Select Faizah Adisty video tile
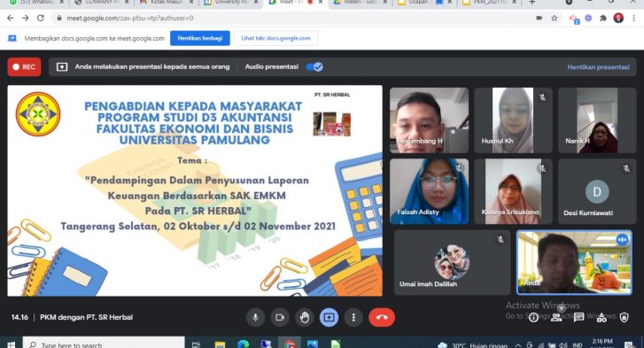This screenshot has height=348, width=644. [430, 191]
